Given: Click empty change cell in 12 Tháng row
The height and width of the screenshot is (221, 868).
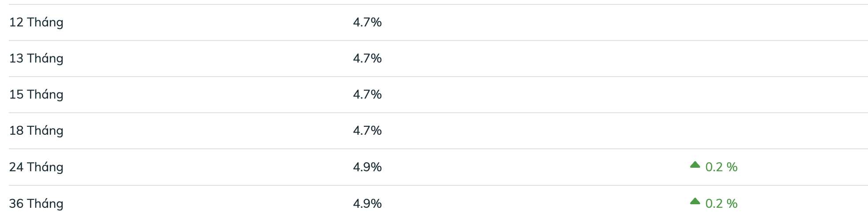Looking at the screenshot, I should click(714, 22).
